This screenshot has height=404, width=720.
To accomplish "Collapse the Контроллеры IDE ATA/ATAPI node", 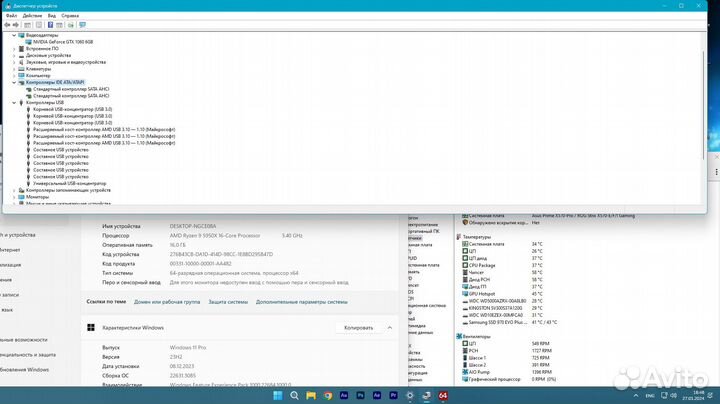I will click(x=14, y=83).
